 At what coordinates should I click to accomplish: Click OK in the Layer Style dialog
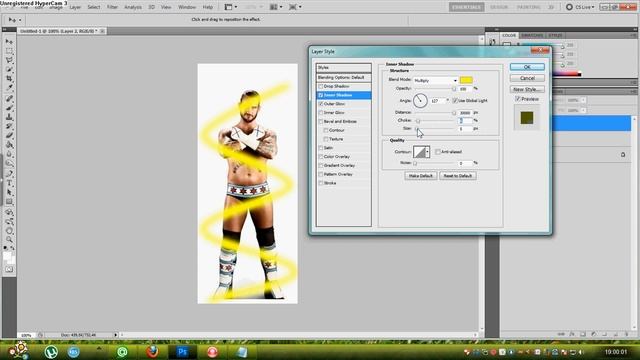(x=527, y=67)
